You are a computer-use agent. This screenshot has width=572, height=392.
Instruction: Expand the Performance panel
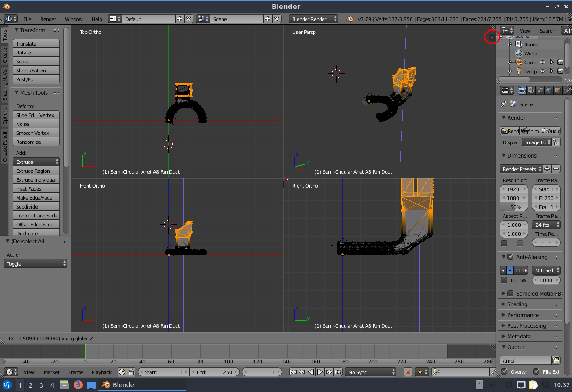(x=523, y=315)
